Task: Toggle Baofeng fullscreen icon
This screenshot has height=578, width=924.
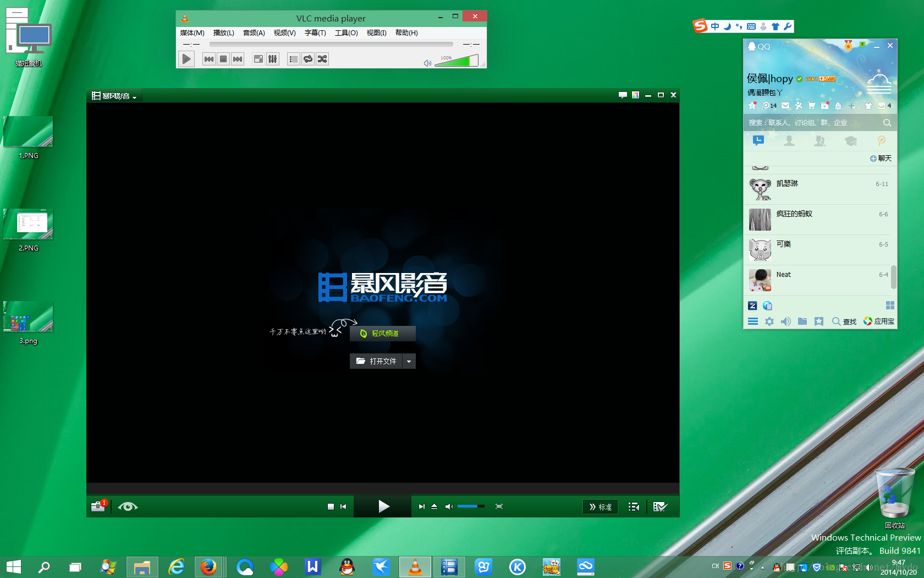Action: point(499,506)
